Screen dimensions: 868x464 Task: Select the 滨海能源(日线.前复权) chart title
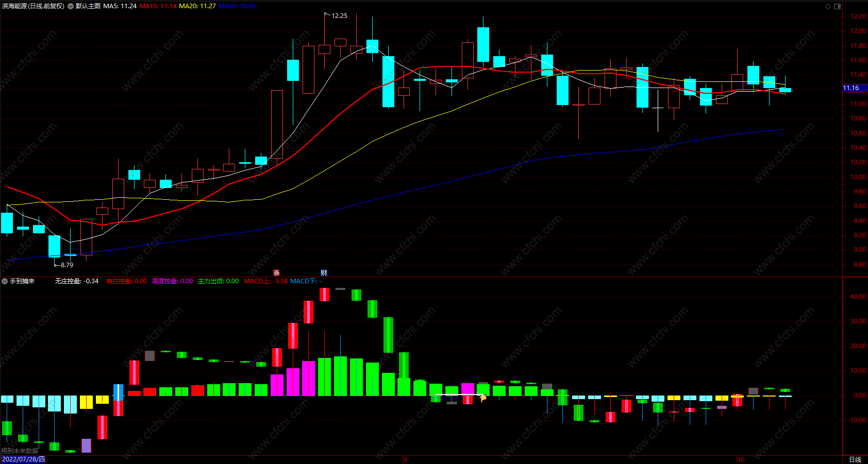(34, 6)
